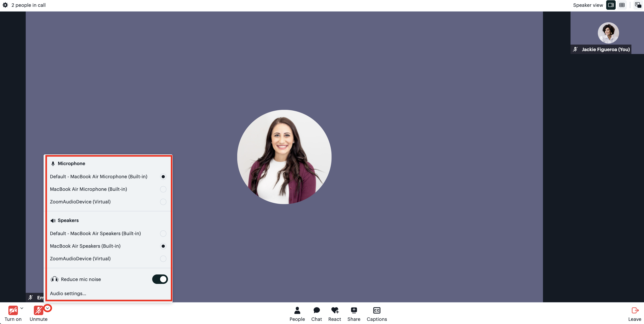Switch to grid view layout icon
Viewport: 644px width, 324px height.
(622, 5)
